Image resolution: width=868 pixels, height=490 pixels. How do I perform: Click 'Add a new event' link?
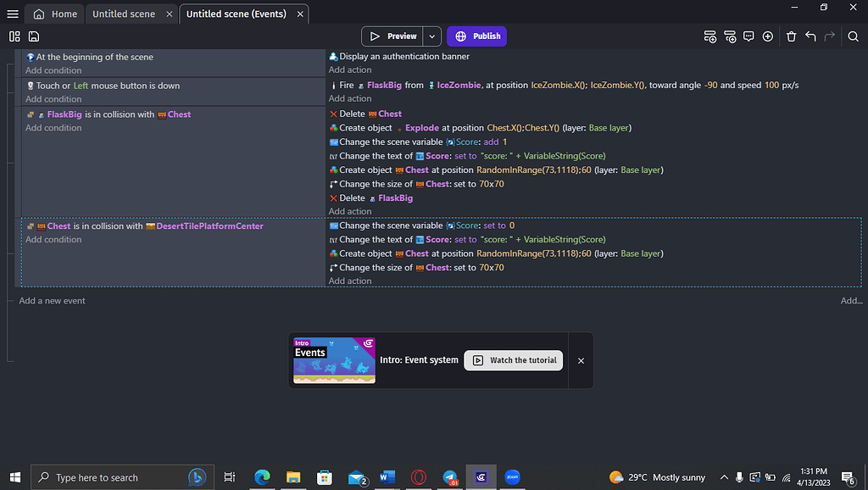[x=52, y=301]
